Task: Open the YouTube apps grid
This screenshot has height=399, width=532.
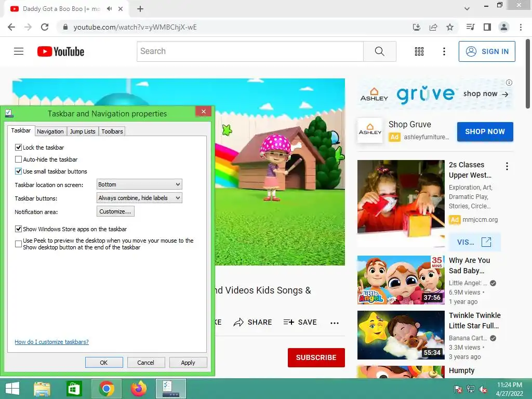Action: click(x=419, y=51)
